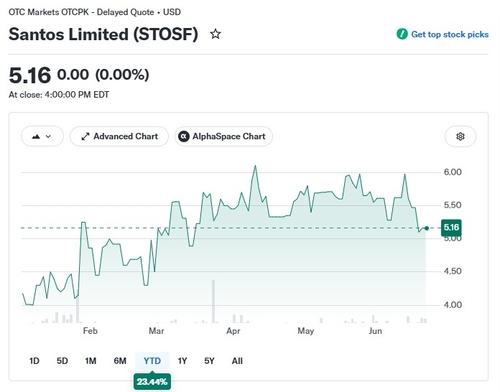
Task: Click the Jun label on the time axis
Action: (x=375, y=331)
